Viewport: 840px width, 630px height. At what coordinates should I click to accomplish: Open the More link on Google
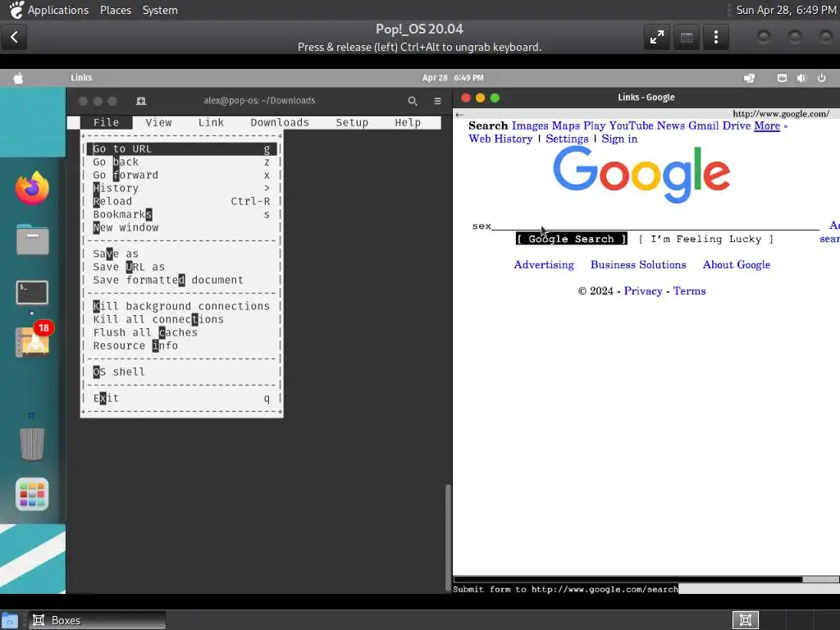coord(767,126)
